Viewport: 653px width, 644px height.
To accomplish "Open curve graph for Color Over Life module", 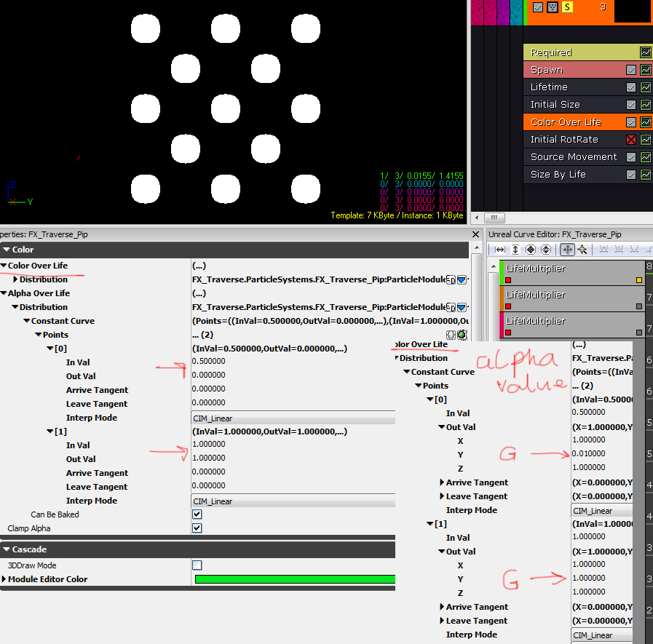I will (646, 122).
